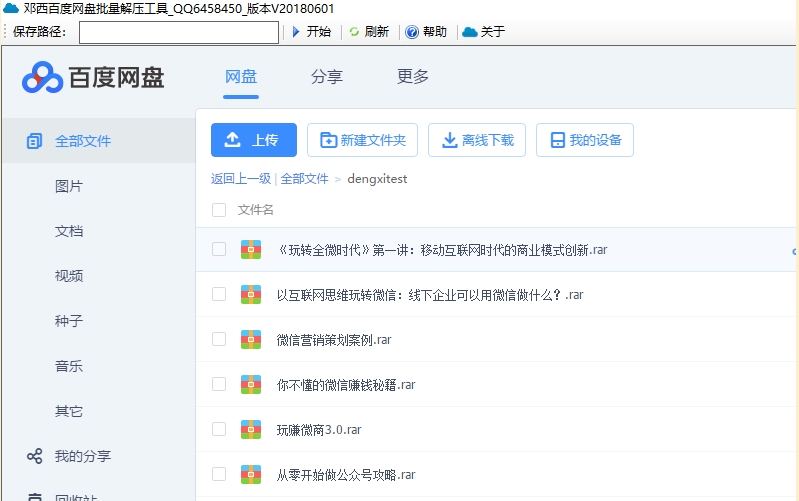The image size is (799, 501).
Task: Click the 开始 start toolbar button
Action: point(311,32)
